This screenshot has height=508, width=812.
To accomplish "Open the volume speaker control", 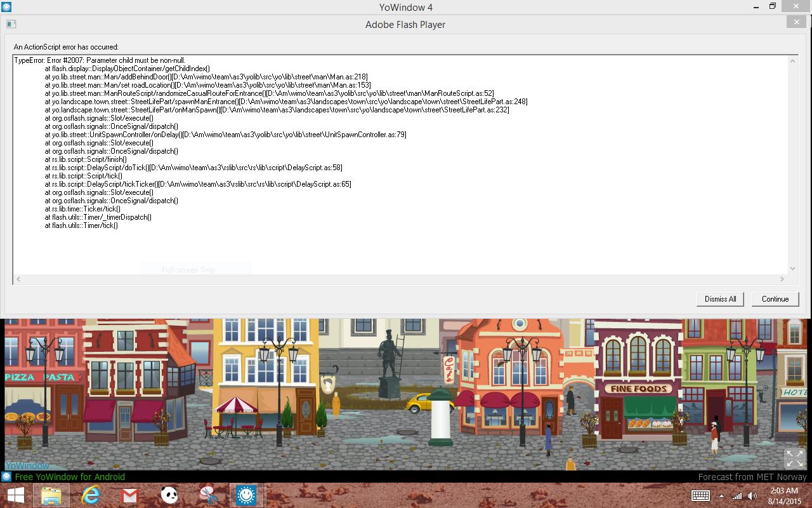I will (752, 496).
